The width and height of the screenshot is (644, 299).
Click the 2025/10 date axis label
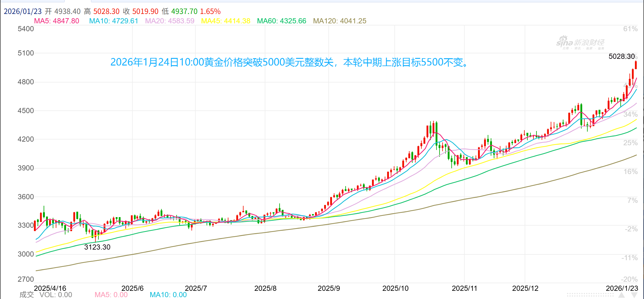pos(395,288)
